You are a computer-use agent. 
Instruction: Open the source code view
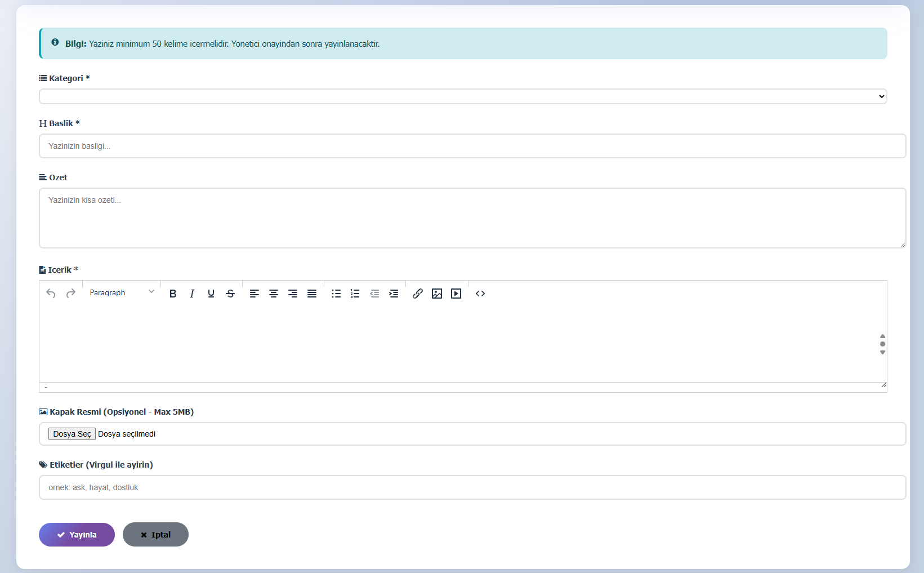[x=480, y=294]
